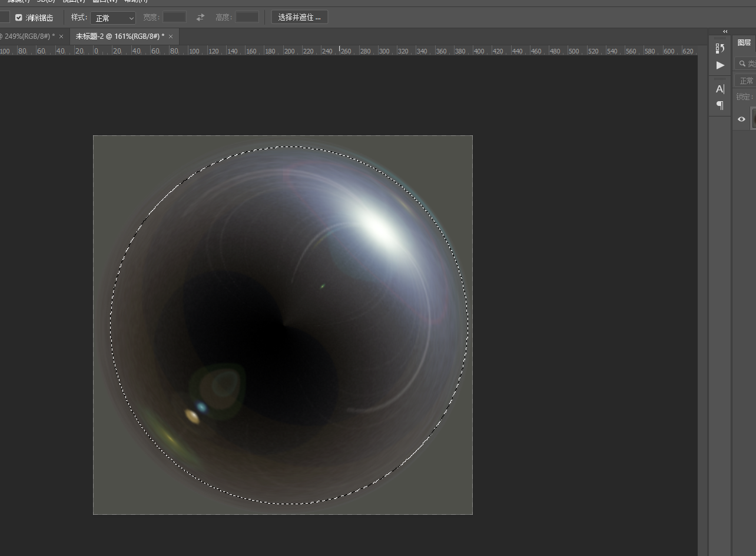
Task: Toggle the 消除锯齿 anti-alias checkbox
Action: 19,18
